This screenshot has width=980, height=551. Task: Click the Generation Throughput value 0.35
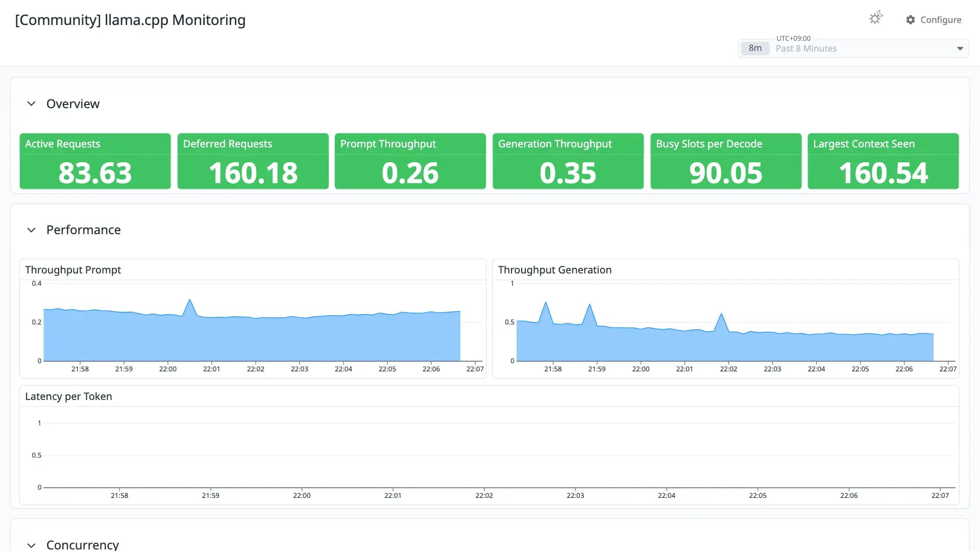click(x=568, y=173)
